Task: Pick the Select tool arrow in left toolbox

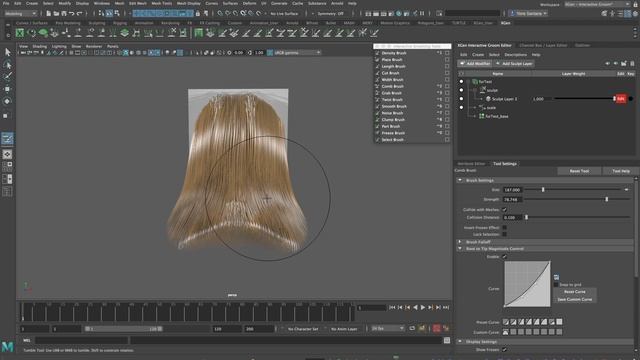Action: click(x=7, y=52)
